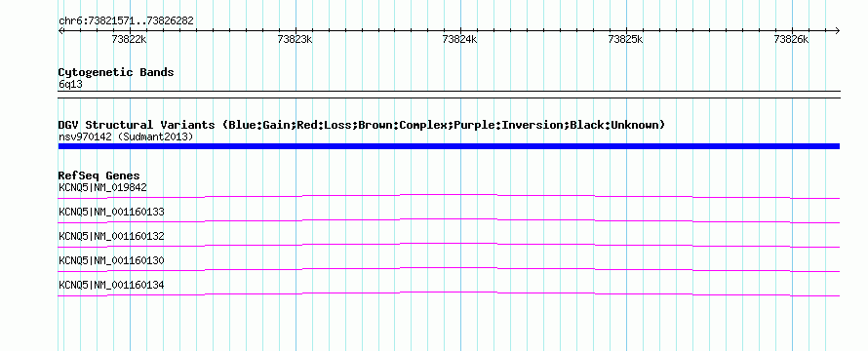Click the right arrow of the ruler
868x351 pixels.
tap(837, 31)
